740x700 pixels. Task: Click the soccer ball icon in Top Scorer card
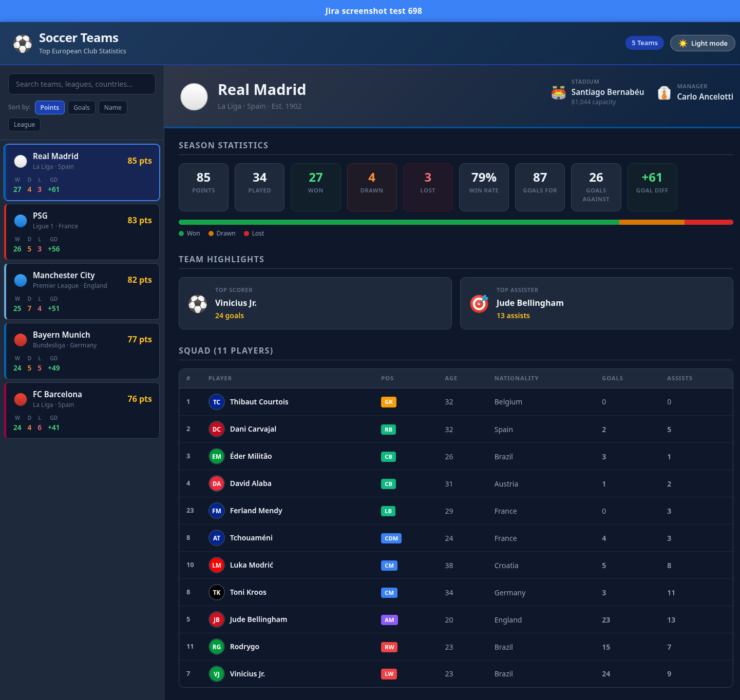198,304
